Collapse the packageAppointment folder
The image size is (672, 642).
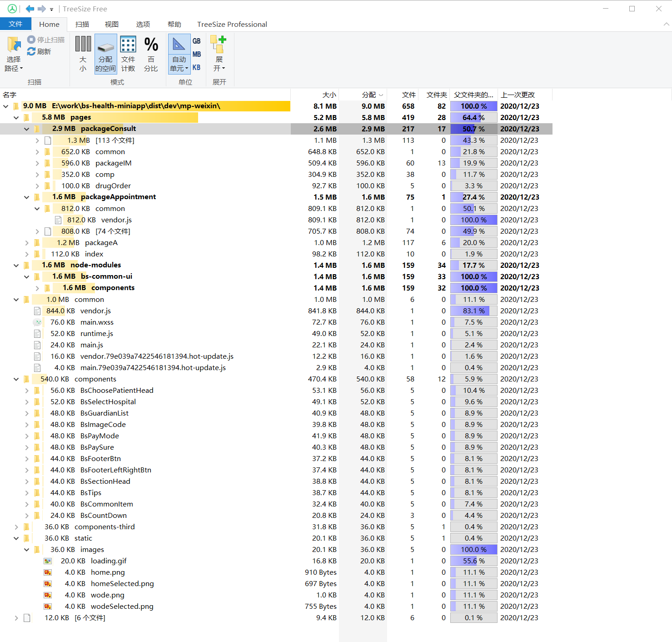point(26,197)
